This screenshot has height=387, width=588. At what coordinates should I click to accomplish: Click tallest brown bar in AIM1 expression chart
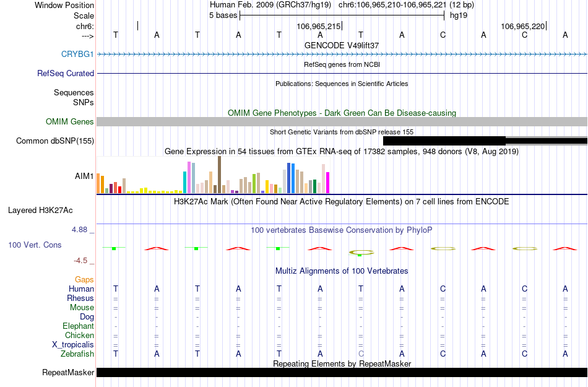[x=219, y=175]
